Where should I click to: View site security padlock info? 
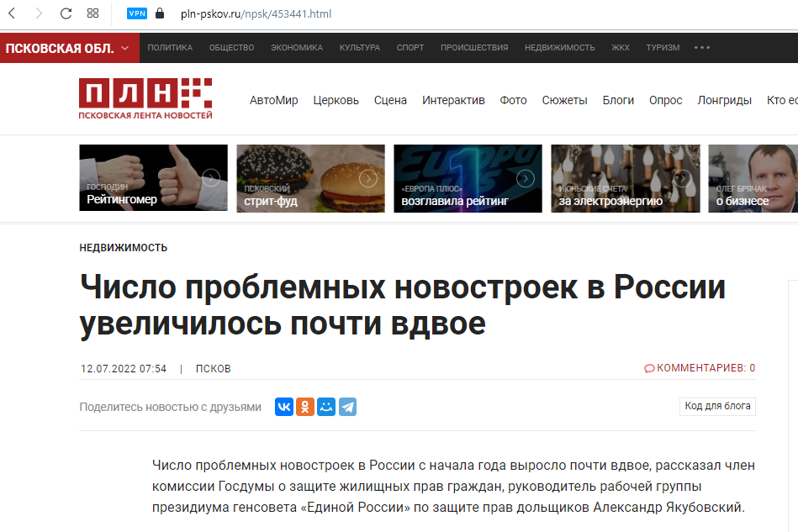(160, 13)
